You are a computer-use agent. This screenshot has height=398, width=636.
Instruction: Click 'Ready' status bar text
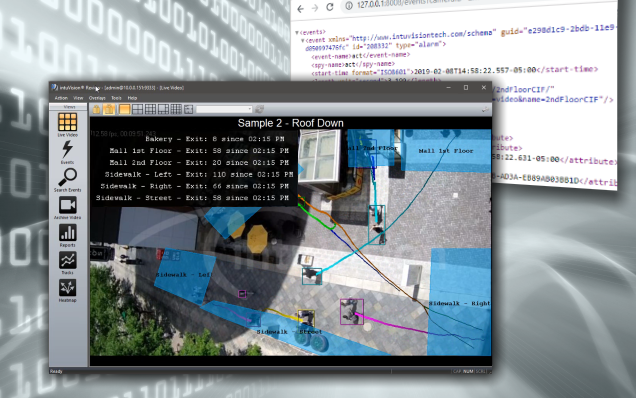[56, 371]
